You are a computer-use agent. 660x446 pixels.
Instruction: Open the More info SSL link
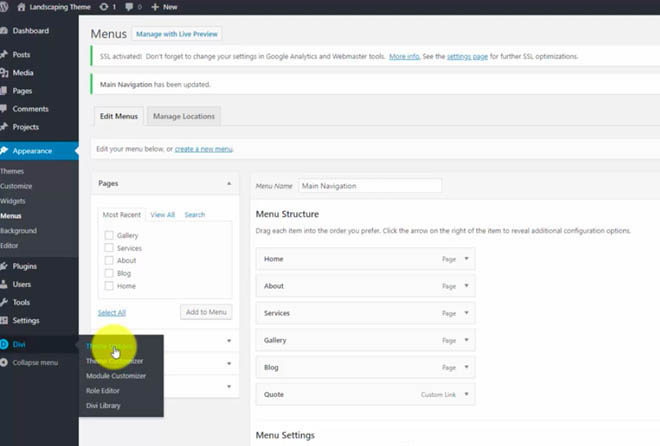pos(404,56)
